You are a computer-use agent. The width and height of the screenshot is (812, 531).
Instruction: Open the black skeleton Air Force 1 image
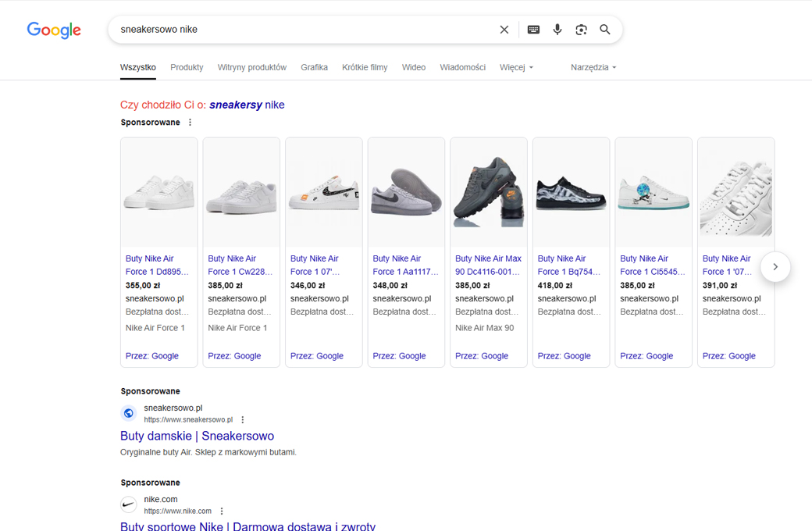(x=572, y=192)
